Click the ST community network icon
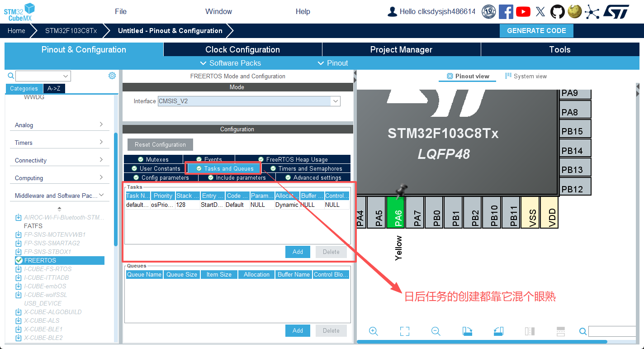Image resolution: width=644 pixels, height=349 pixels. [592, 12]
